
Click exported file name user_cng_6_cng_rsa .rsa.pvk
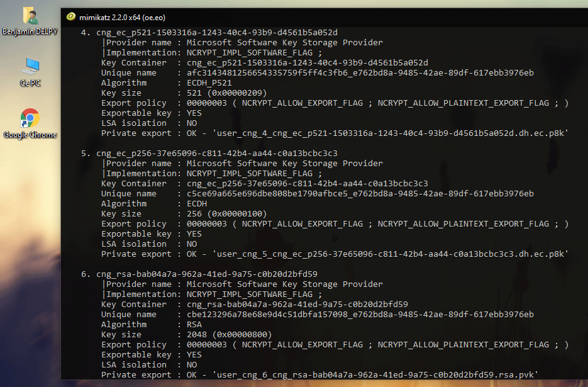coord(375,375)
